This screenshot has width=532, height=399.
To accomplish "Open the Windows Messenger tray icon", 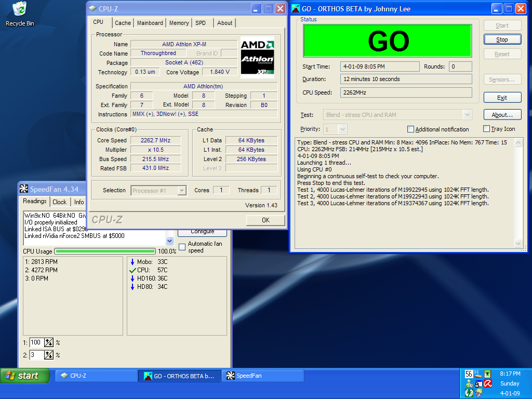I will pos(469,383).
